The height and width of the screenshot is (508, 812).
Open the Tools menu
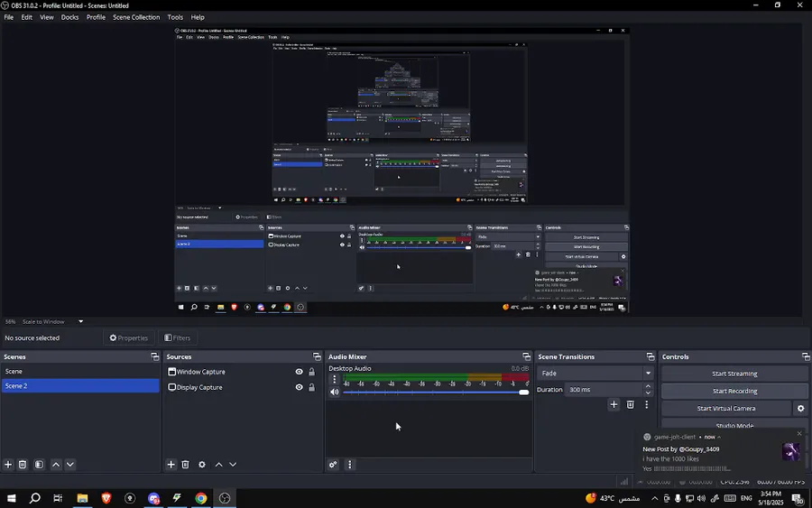[175, 17]
